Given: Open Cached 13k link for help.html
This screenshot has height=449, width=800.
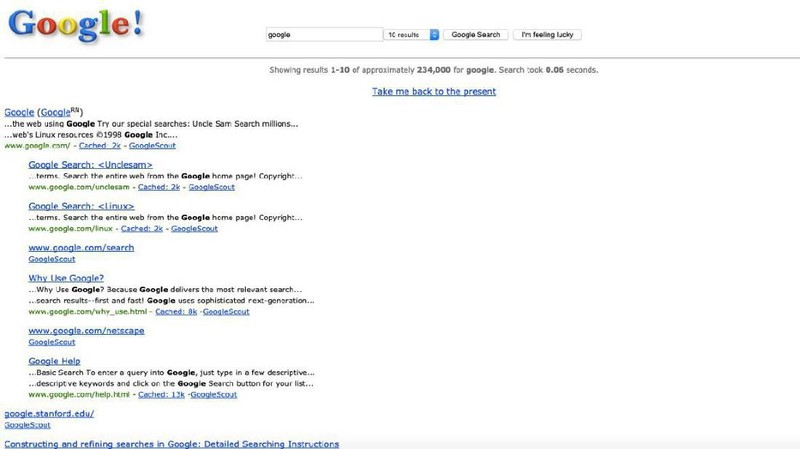Looking at the screenshot, I should tap(160, 394).
